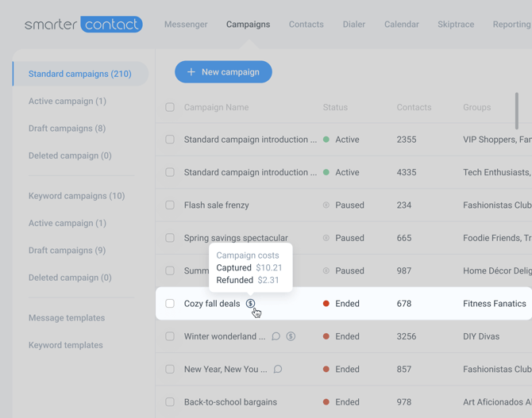Open the Messenger tab
The height and width of the screenshot is (418, 532).
186,25
